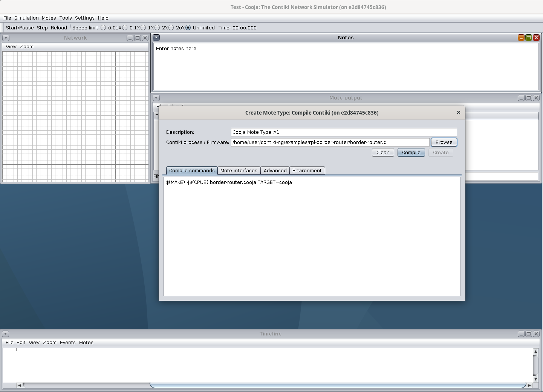The height and width of the screenshot is (392, 543).
Task: Minimize the Notes window
Action: coord(521,38)
